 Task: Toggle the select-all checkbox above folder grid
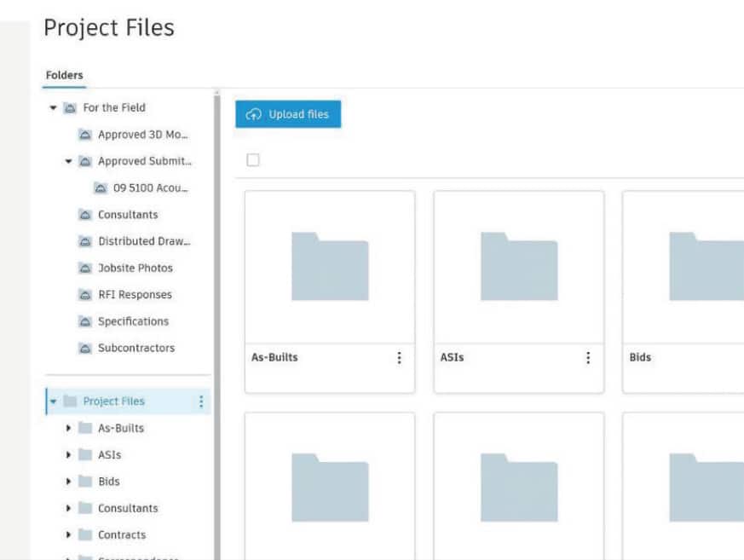pos(252,160)
